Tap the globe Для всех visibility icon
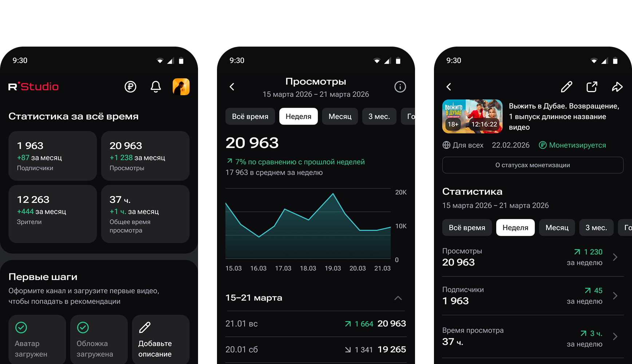This screenshot has height=364, width=632. click(x=446, y=145)
